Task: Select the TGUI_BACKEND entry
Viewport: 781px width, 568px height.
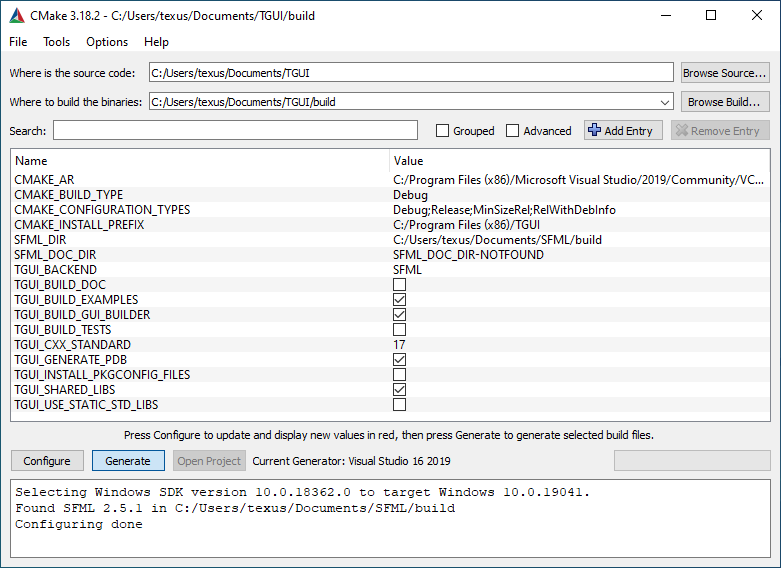Action: pos(55,270)
